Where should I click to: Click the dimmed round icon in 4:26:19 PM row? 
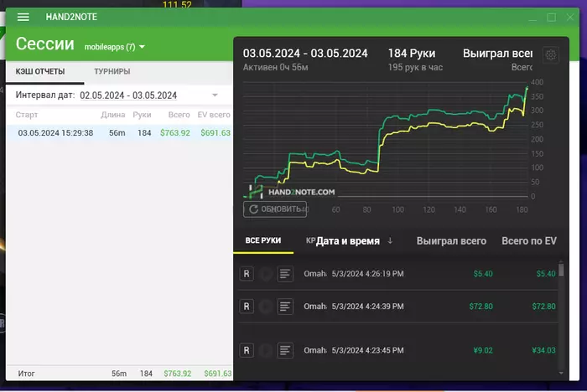point(266,274)
